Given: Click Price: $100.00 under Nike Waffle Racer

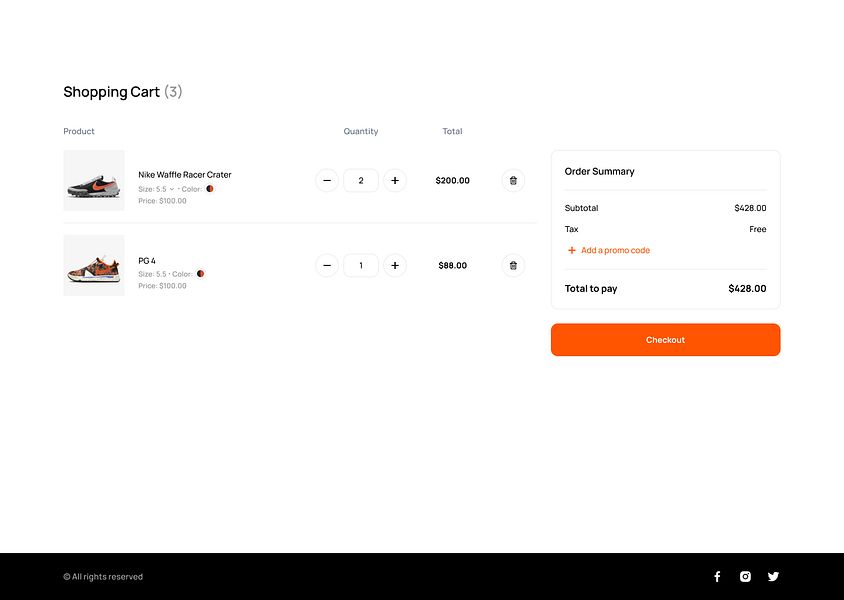Looking at the screenshot, I should coord(162,201).
